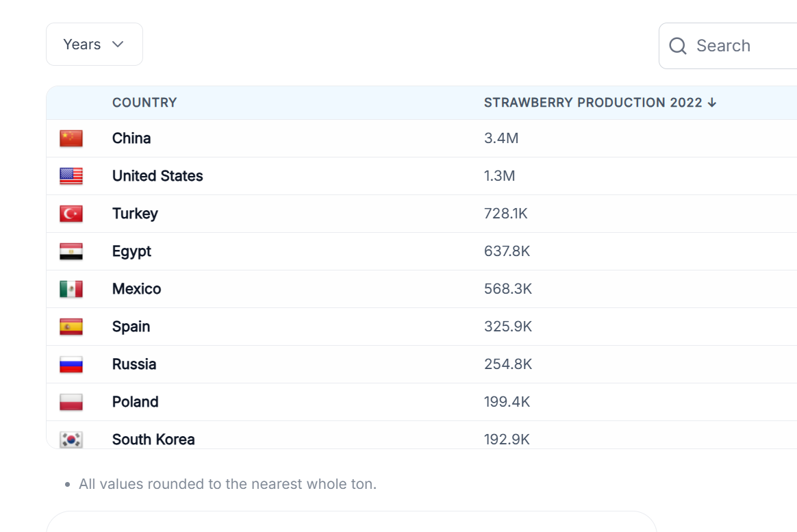Screen dimensions: 797x532
Task: Click the Poland flag icon
Action: (x=71, y=401)
